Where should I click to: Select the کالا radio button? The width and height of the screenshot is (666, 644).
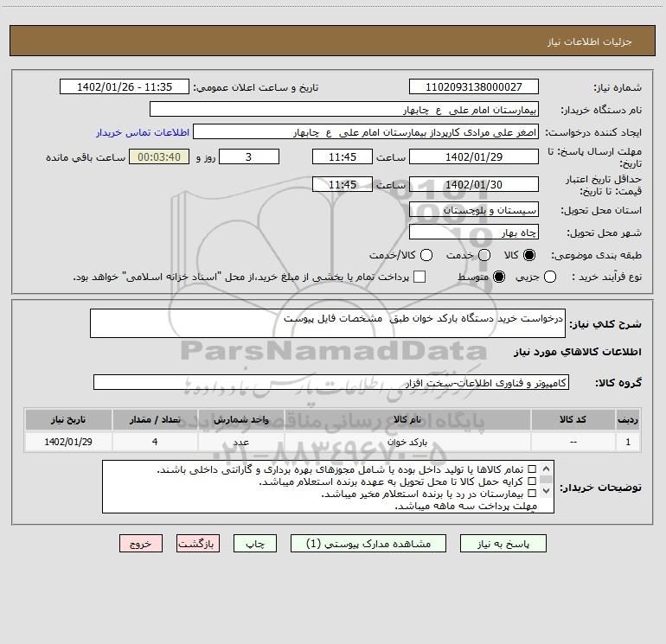(529, 255)
